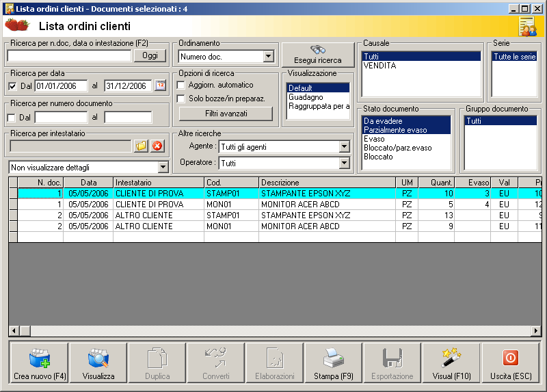Open the Visual (F10) wizard button
547x392 pixels.
click(x=452, y=363)
